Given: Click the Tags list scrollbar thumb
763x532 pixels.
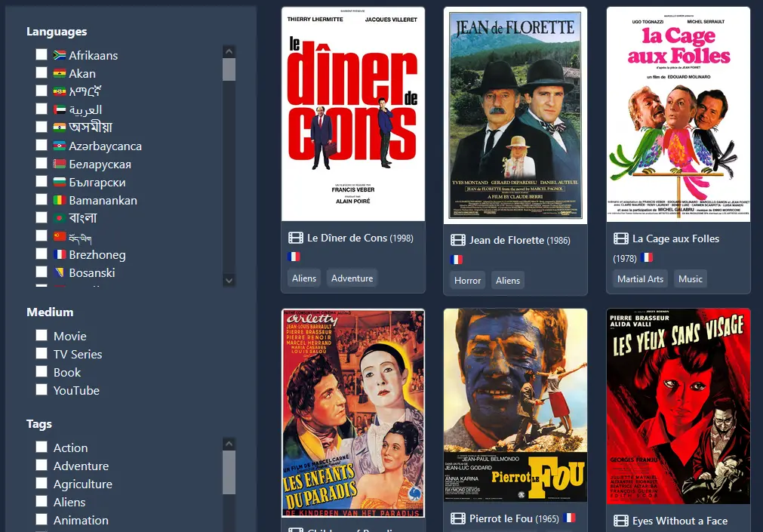Looking at the screenshot, I should pos(229,472).
